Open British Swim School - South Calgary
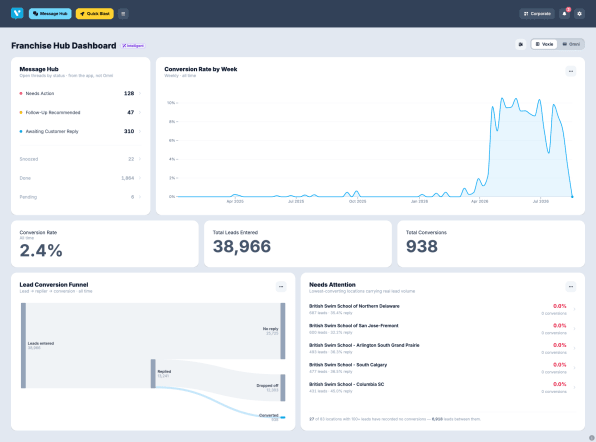 point(442,368)
